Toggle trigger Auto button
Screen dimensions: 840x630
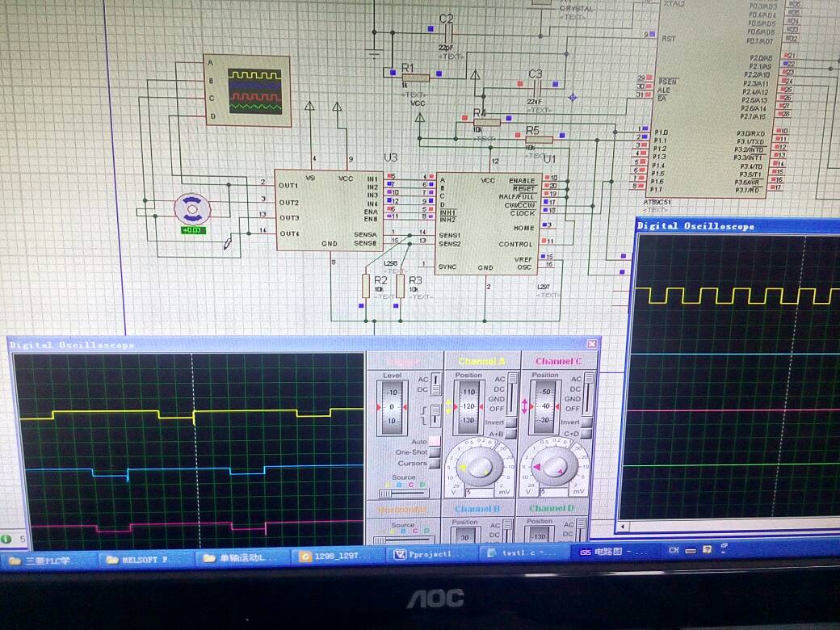click(x=435, y=440)
